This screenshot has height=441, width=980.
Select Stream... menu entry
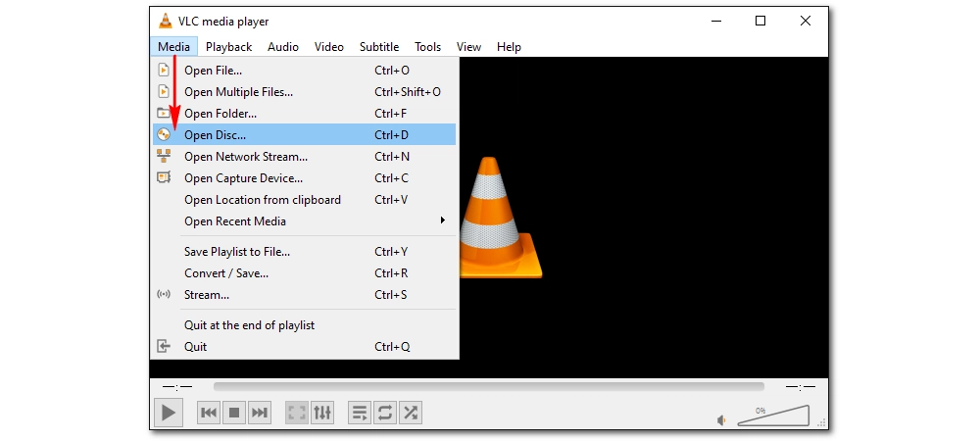point(305,295)
